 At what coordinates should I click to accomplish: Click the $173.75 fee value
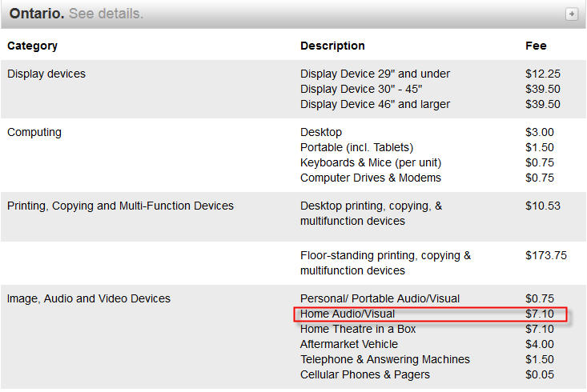(546, 256)
